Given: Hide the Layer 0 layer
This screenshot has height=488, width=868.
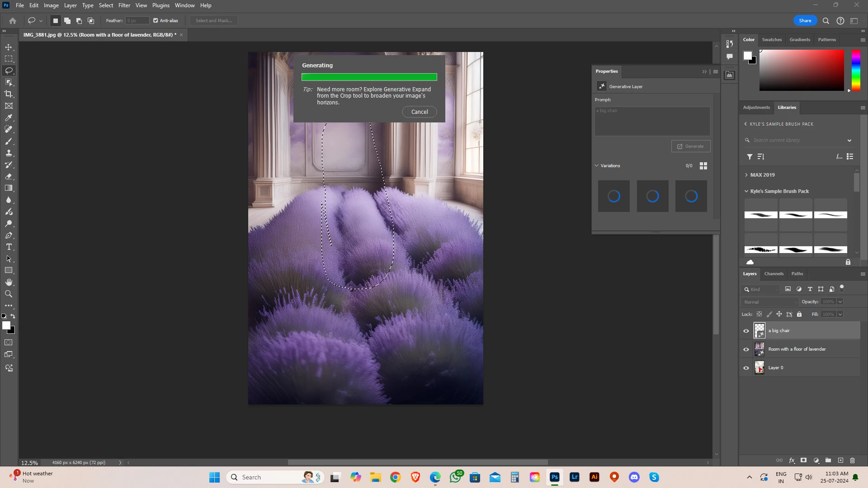Looking at the screenshot, I should click(x=746, y=368).
